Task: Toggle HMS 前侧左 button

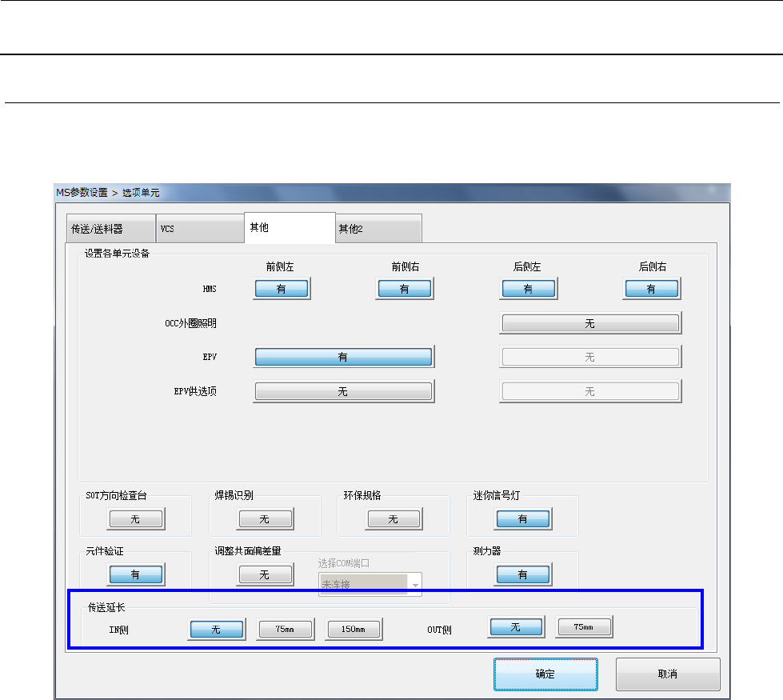Action: click(282, 289)
